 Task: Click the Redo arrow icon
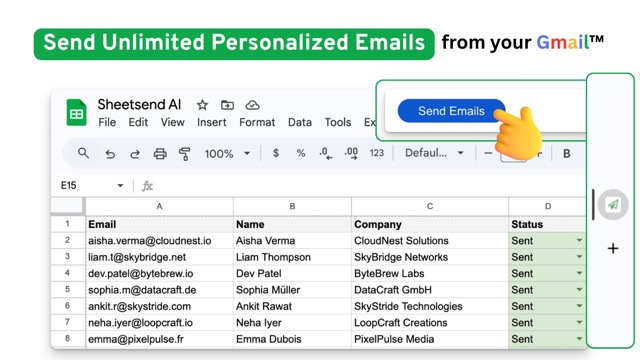click(135, 154)
